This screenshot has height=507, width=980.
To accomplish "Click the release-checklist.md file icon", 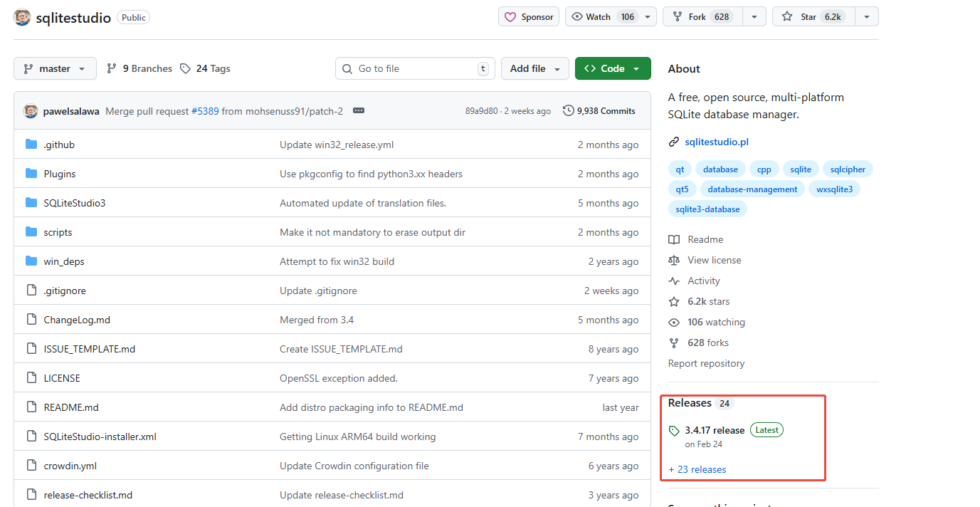I will click(x=31, y=495).
